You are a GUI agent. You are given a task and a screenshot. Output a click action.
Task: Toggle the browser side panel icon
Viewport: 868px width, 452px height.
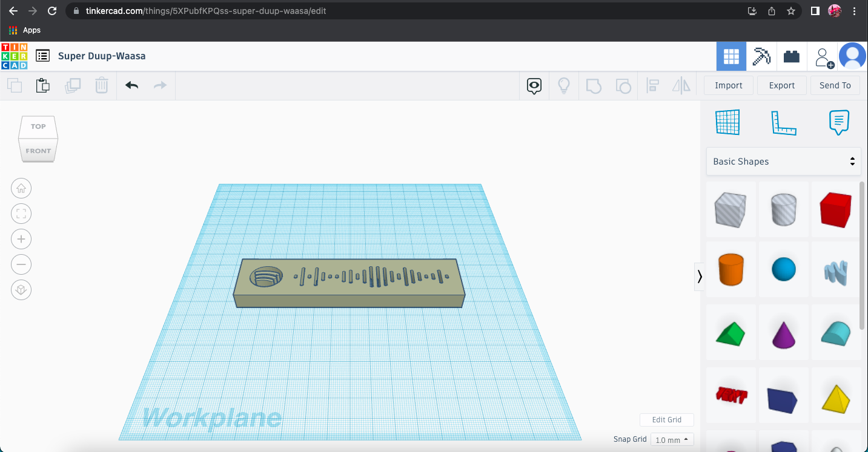point(815,11)
